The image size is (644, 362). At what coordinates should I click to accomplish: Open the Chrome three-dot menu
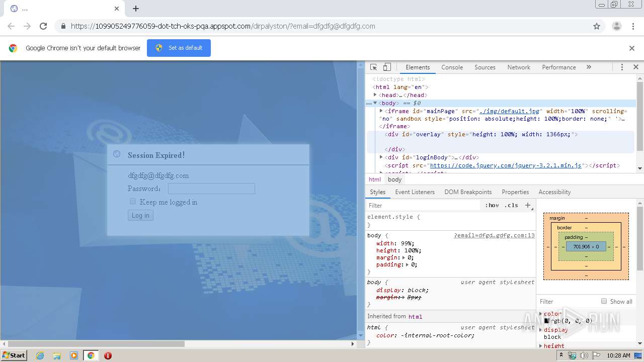pyautogui.click(x=633, y=26)
